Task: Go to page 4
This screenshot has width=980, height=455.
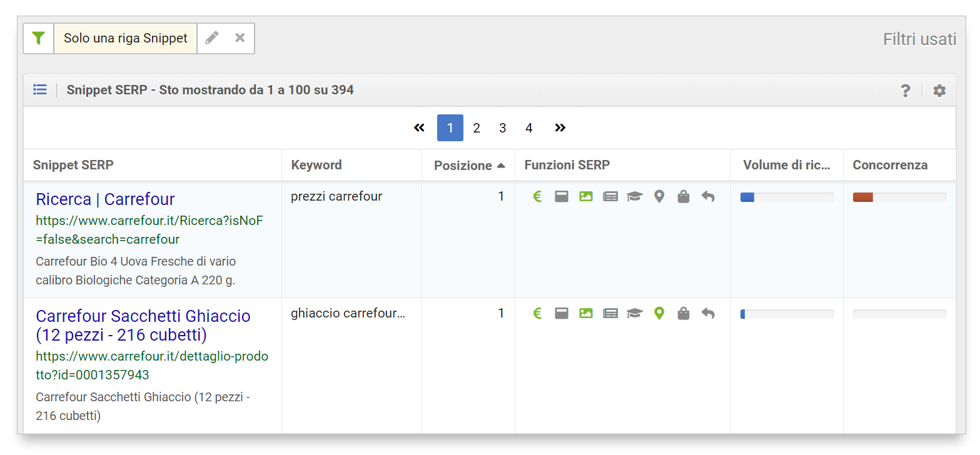Action: click(528, 128)
